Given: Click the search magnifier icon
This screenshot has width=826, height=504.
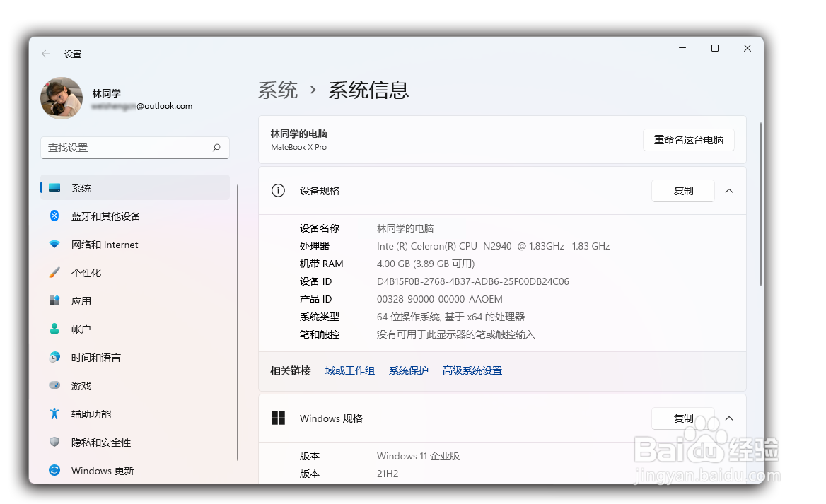Looking at the screenshot, I should (x=216, y=148).
